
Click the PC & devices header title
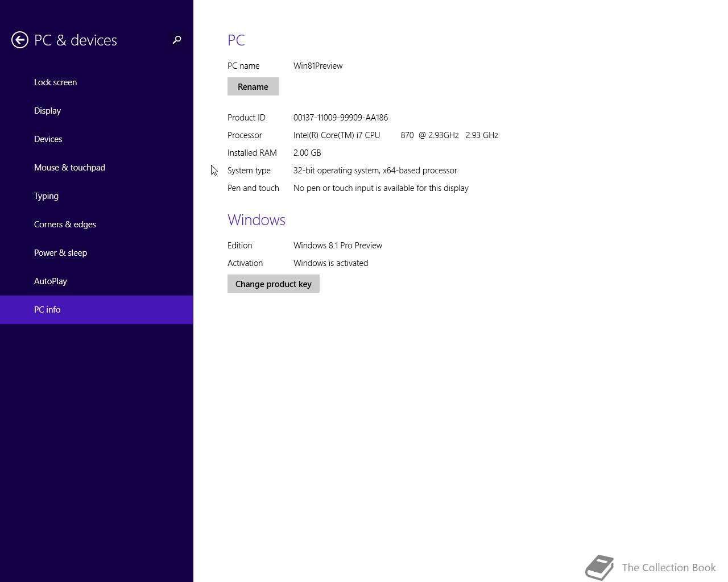76,40
